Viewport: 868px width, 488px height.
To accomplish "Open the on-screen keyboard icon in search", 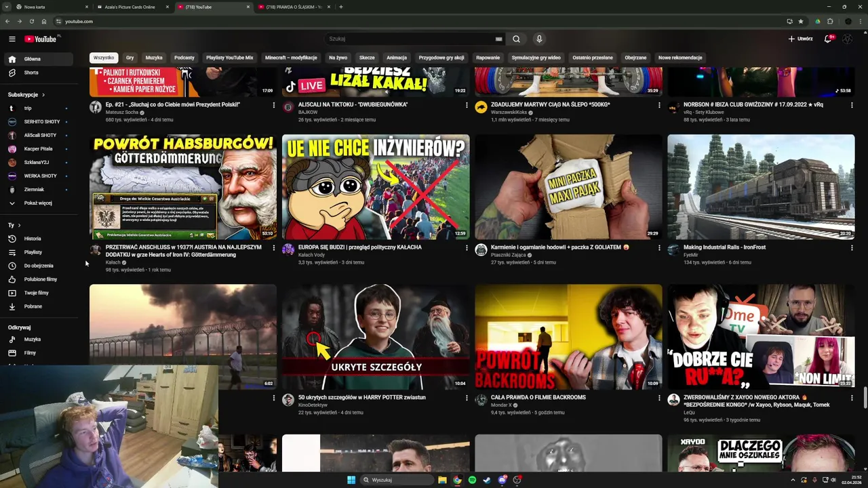I will click(499, 39).
